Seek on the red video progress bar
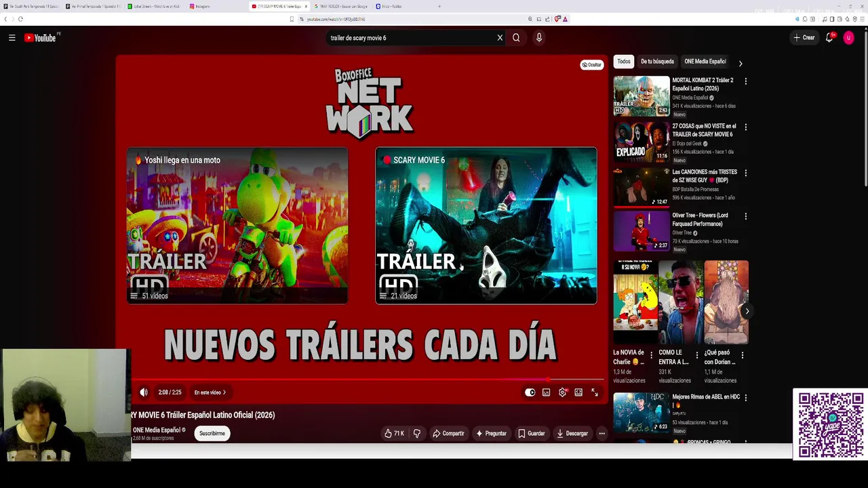The width and height of the screenshot is (868, 488). pyautogui.click(x=367, y=380)
